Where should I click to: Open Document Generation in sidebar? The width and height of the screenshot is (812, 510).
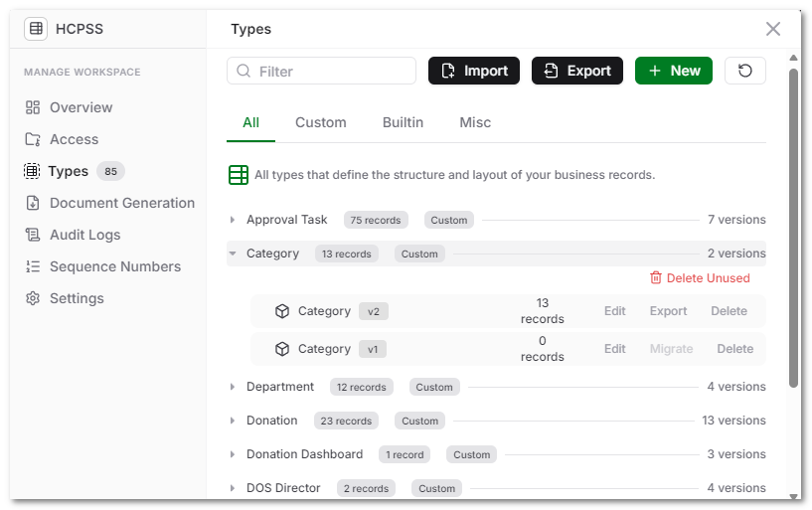[x=122, y=203]
